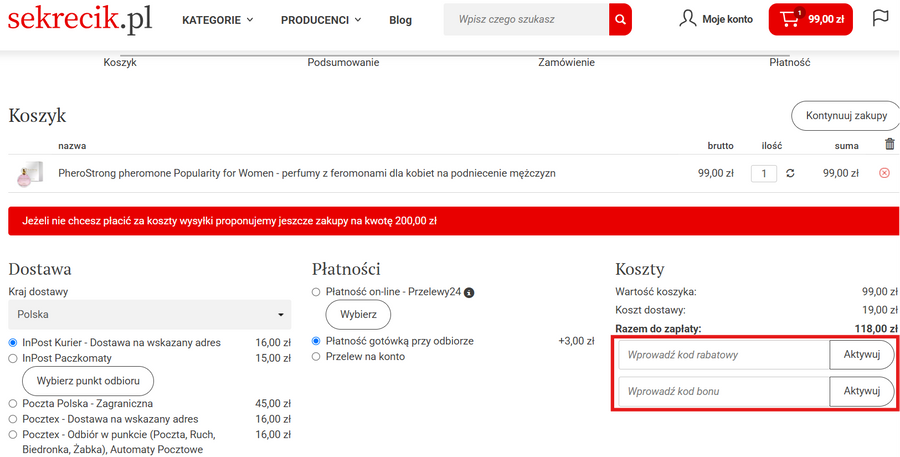The width and height of the screenshot is (900, 457).
Task: Open the Blog menu item
Action: [400, 20]
